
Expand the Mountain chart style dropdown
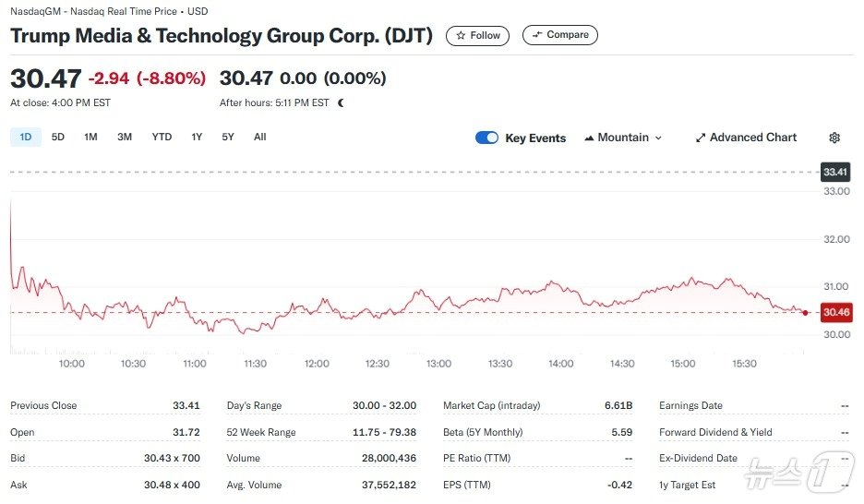(x=658, y=138)
